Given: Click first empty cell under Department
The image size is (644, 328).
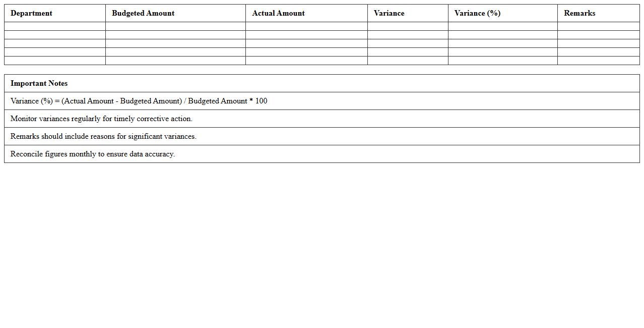Looking at the screenshot, I should pyautogui.click(x=55, y=26).
